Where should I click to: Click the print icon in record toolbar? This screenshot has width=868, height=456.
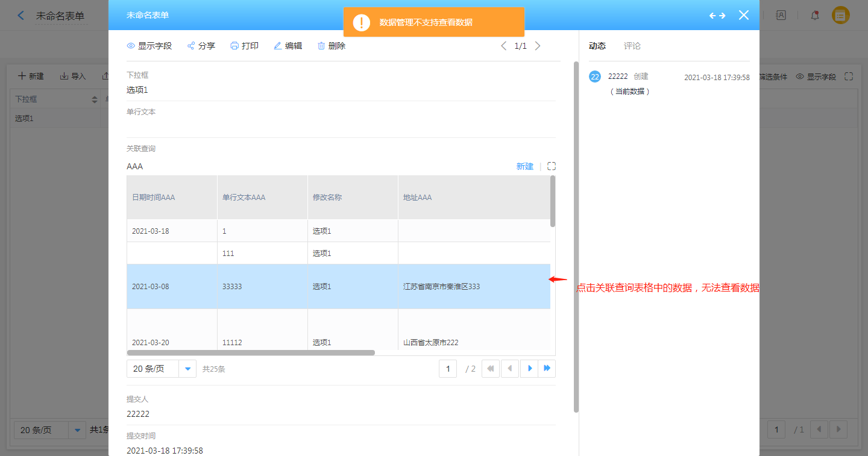[x=234, y=46]
